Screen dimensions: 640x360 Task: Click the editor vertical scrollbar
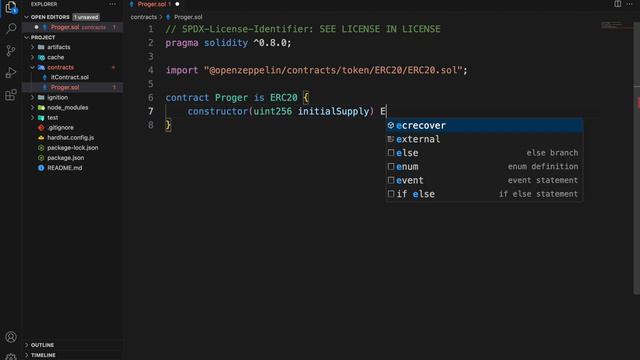(636, 157)
